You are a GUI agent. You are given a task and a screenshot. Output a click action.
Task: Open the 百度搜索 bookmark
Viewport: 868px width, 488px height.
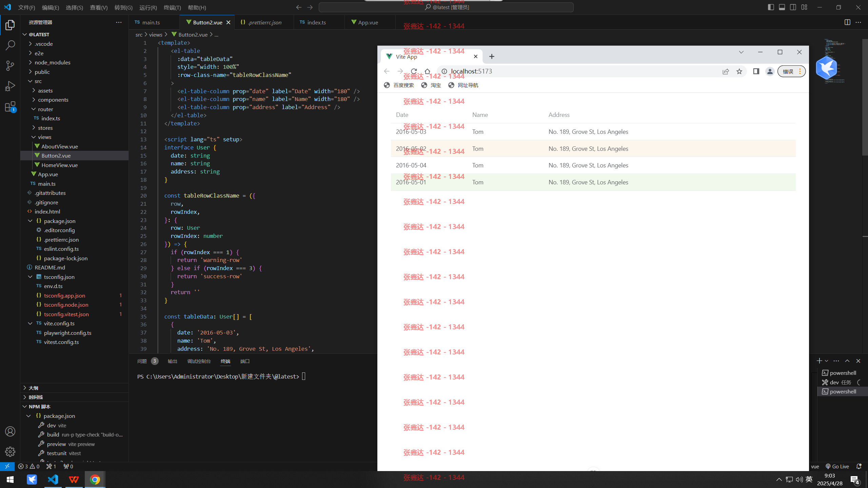[x=399, y=85]
